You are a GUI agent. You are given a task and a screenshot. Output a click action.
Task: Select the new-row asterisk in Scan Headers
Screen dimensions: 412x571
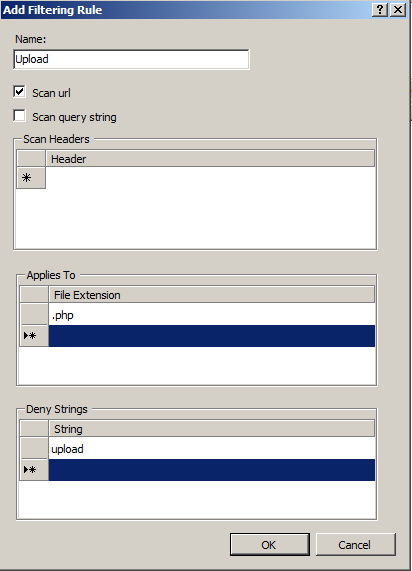click(31, 178)
